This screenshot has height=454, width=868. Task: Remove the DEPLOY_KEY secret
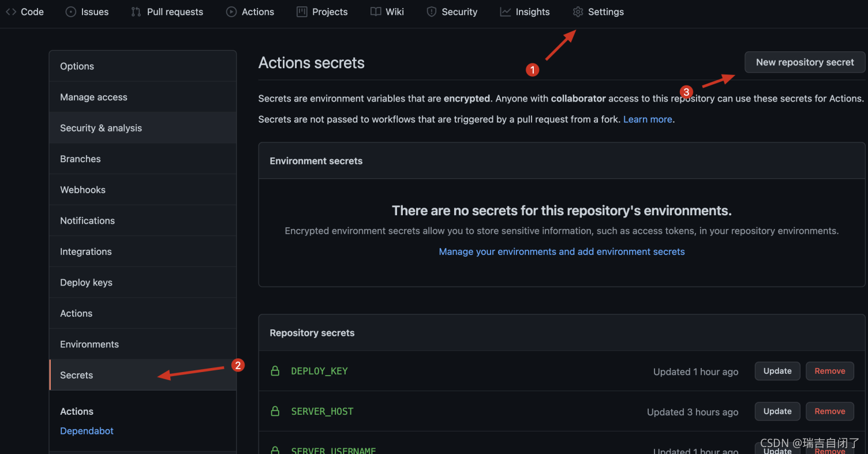click(830, 371)
